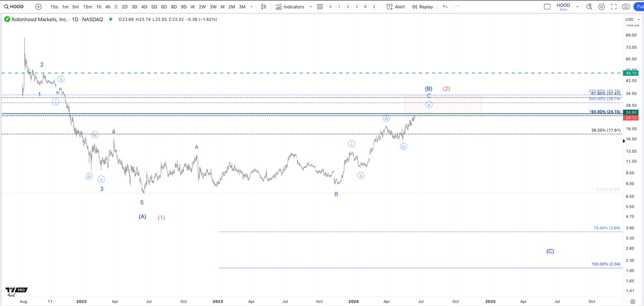Switch to the 2M timeframe
This screenshot has width=644, height=306.
231,7
